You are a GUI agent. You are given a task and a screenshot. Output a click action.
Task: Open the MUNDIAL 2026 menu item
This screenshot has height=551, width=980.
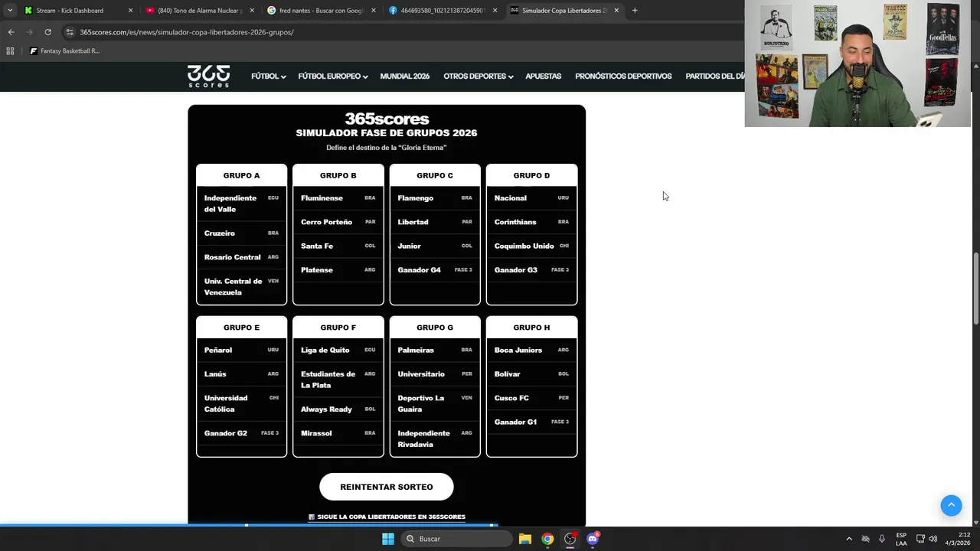(404, 77)
